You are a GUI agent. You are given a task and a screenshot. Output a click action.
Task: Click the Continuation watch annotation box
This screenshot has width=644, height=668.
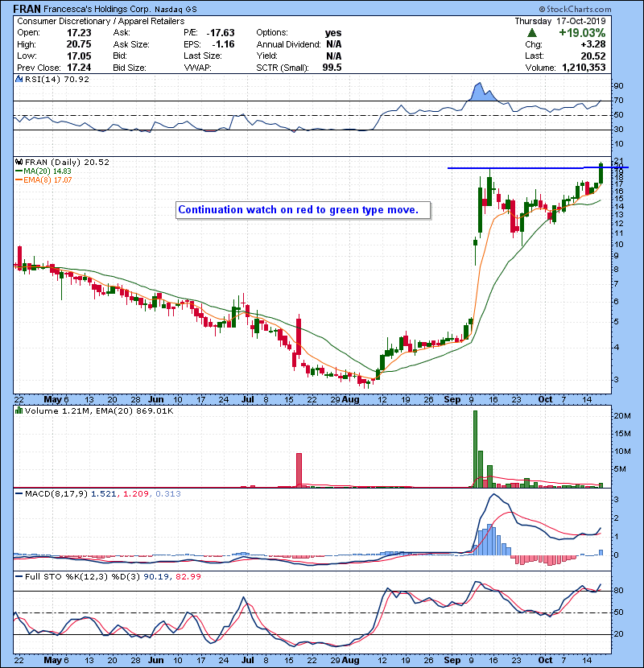(x=303, y=210)
